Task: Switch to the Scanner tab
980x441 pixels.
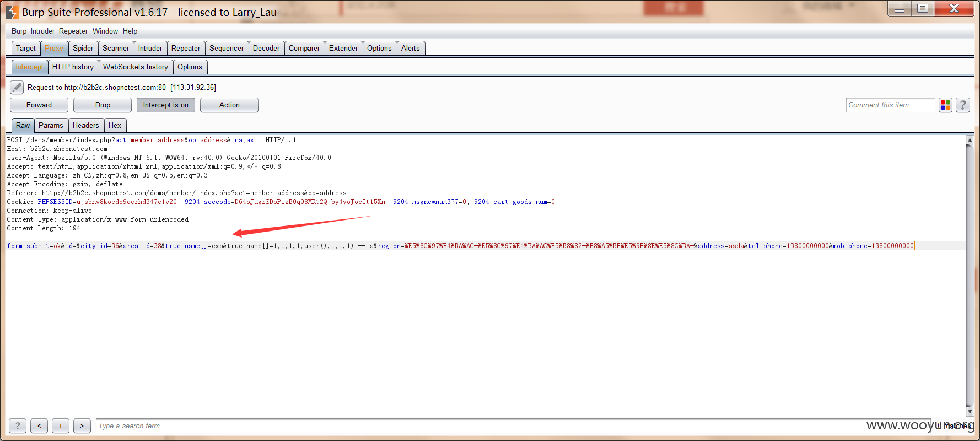Action: (116, 48)
